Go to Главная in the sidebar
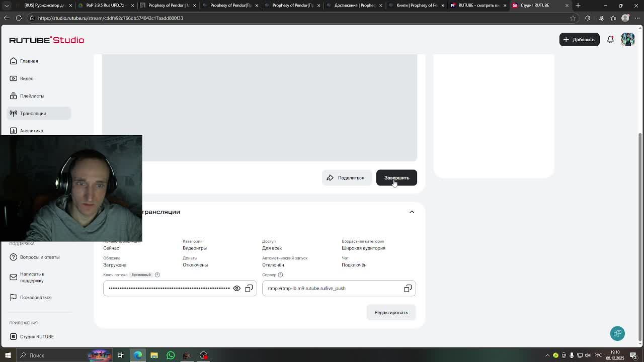The image size is (644, 362). (39, 61)
